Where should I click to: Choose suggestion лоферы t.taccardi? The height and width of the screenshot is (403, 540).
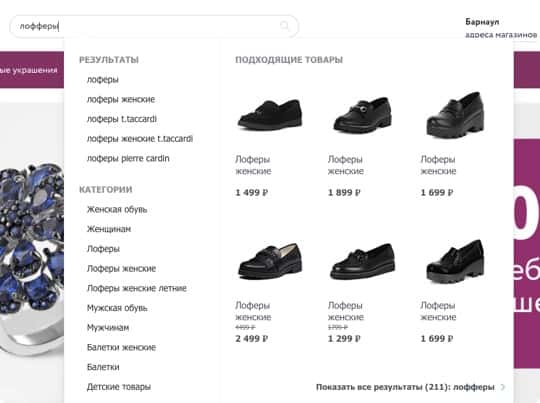pyautogui.click(x=122, y=119)
